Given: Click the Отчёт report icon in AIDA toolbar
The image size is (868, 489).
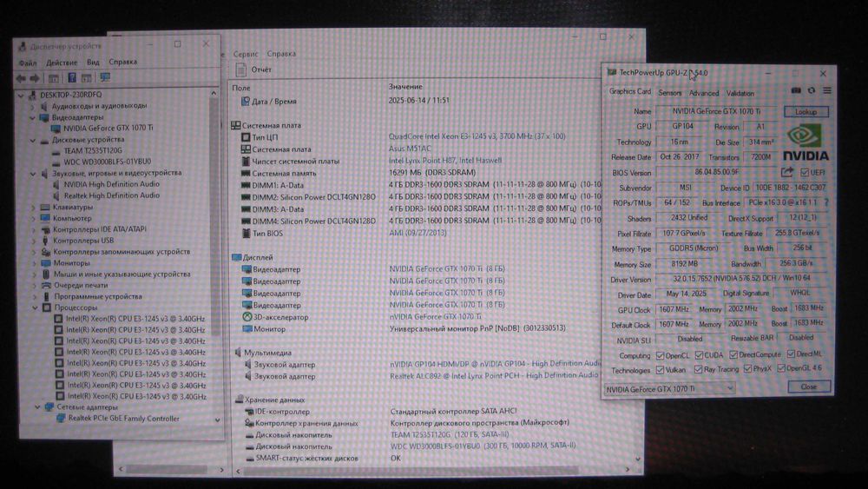Looking at the screenshot, I should click(x=240, y=69).
